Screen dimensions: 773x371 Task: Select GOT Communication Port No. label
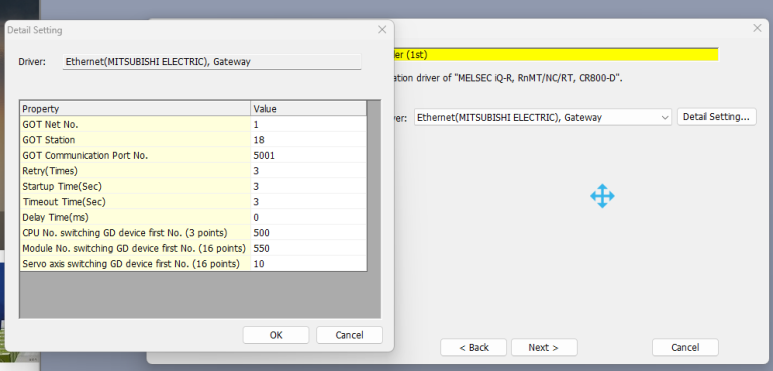click(135, 156)
